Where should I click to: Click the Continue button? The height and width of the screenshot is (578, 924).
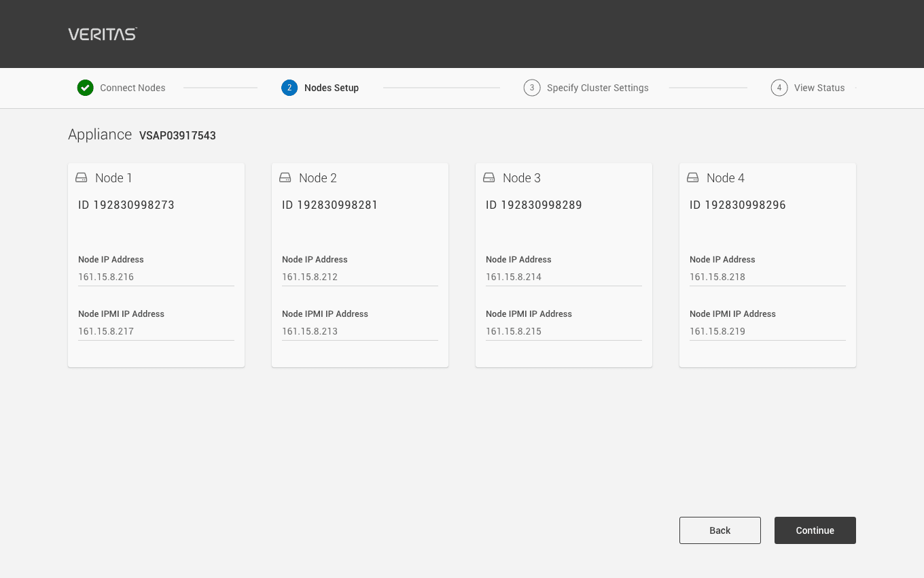815,530
